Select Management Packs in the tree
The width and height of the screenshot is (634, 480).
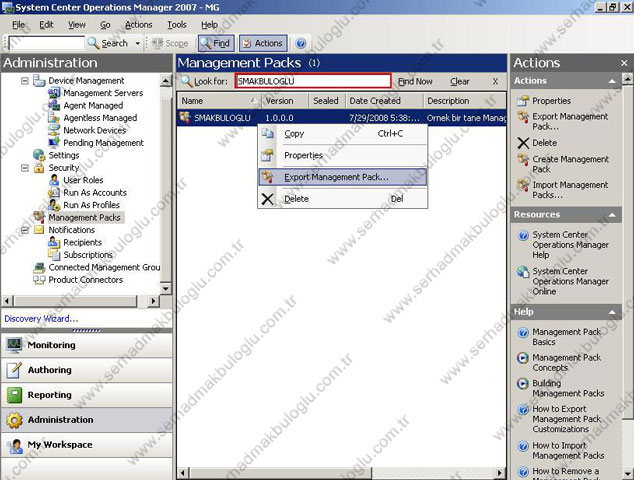[x=85, y=218]
